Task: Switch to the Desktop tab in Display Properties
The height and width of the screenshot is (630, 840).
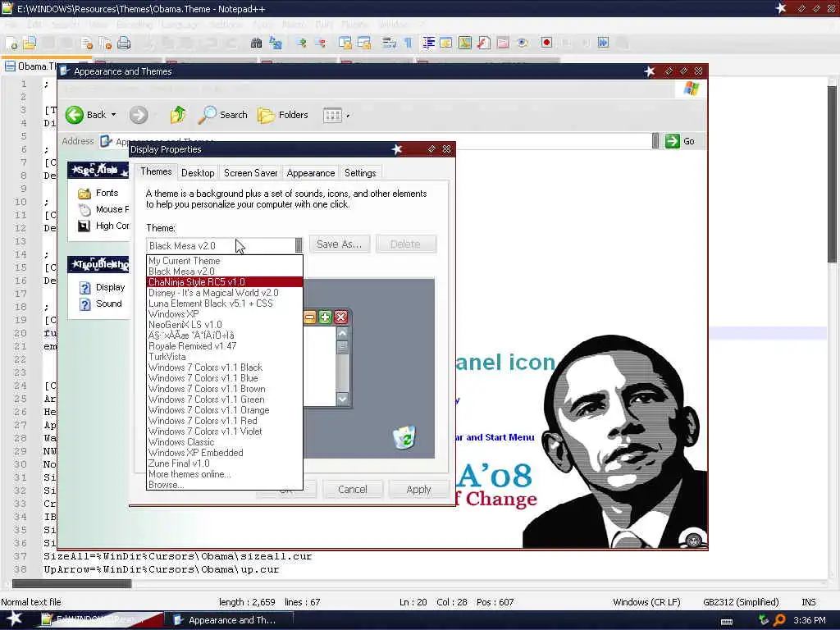Action: [x=198, y=172]
